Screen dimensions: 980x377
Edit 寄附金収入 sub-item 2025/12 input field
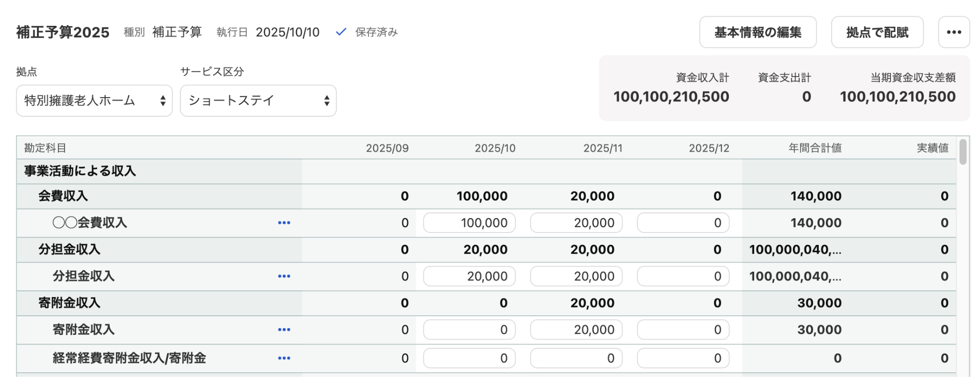[683, 330]
